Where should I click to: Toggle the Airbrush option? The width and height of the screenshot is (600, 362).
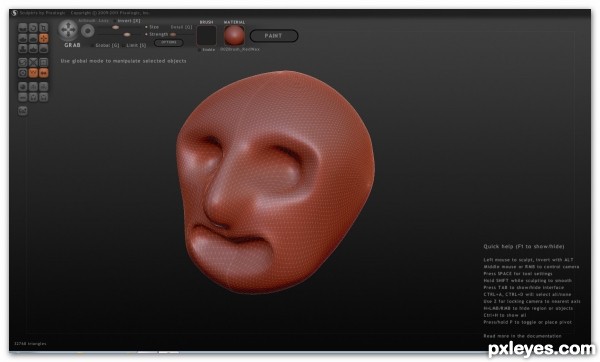[x=87, y=21]
